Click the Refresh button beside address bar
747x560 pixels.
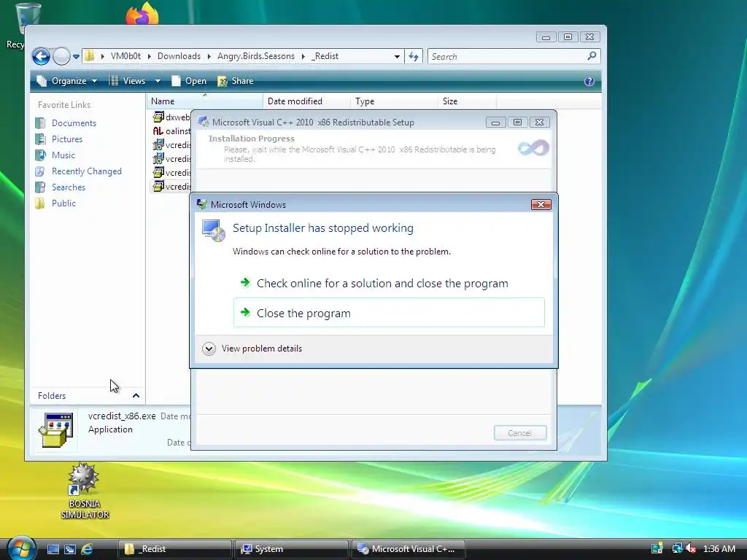pos(414,57)
